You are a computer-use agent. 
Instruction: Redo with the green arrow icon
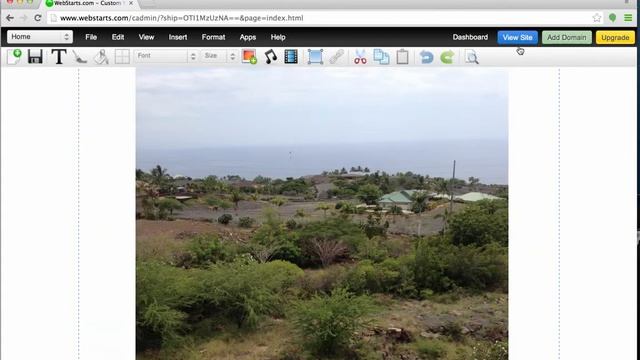(x=447, y=57)
